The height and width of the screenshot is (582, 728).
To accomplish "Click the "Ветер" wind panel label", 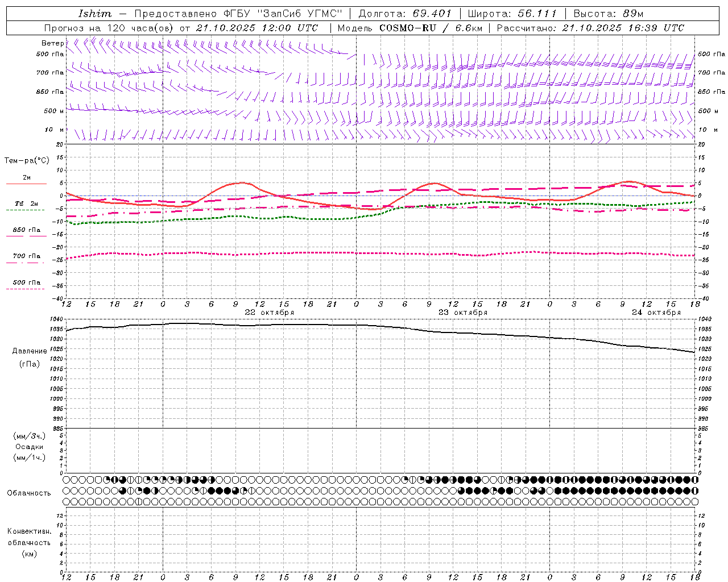I will pyautogui.click(x=52, y=43).
